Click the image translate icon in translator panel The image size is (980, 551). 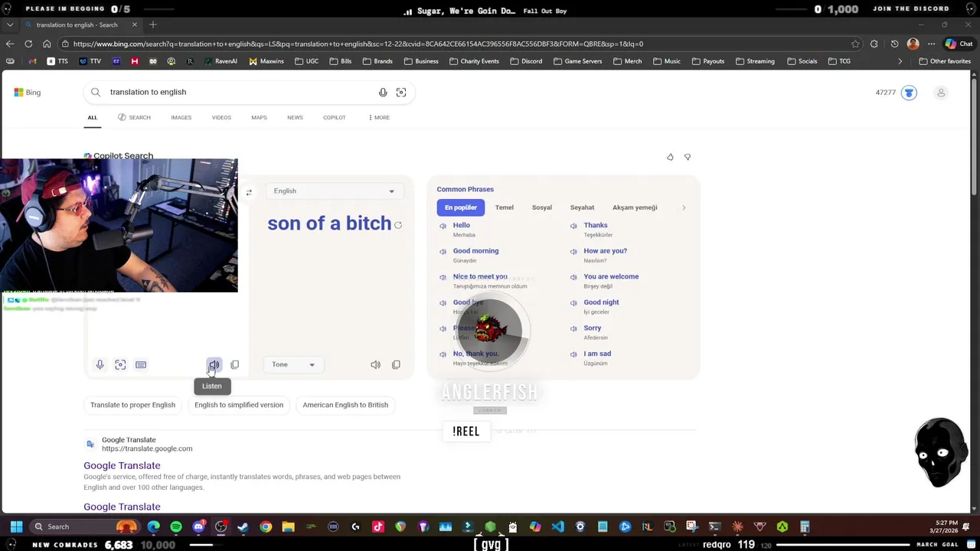point(120,365)
